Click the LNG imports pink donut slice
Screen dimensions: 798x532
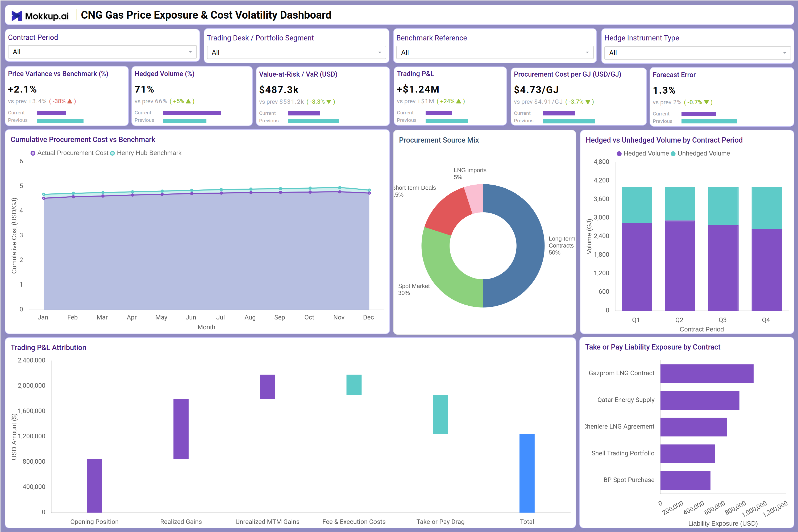pos(476,199)
